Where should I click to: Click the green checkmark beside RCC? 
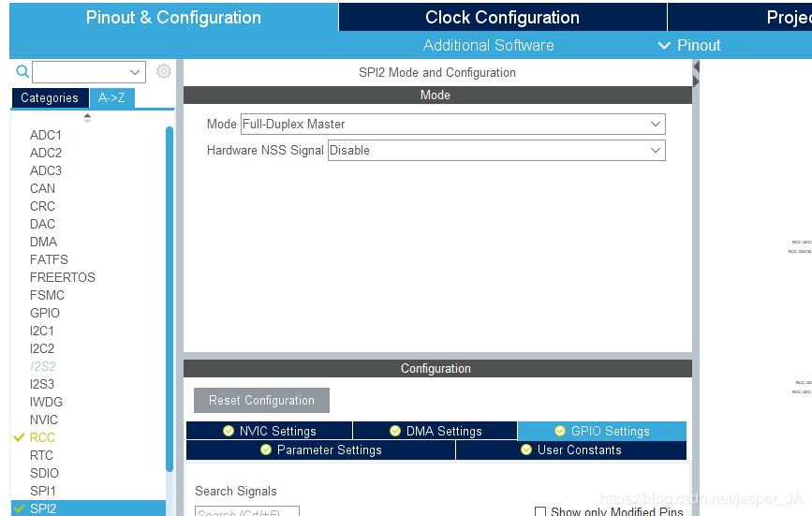(x=19, y=437)
